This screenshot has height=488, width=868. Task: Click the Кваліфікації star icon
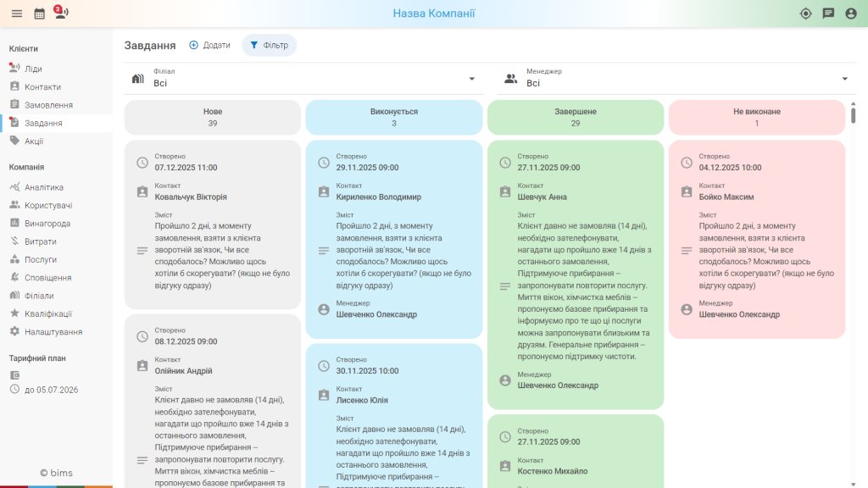pyautogui.click(x=14, y=313)
